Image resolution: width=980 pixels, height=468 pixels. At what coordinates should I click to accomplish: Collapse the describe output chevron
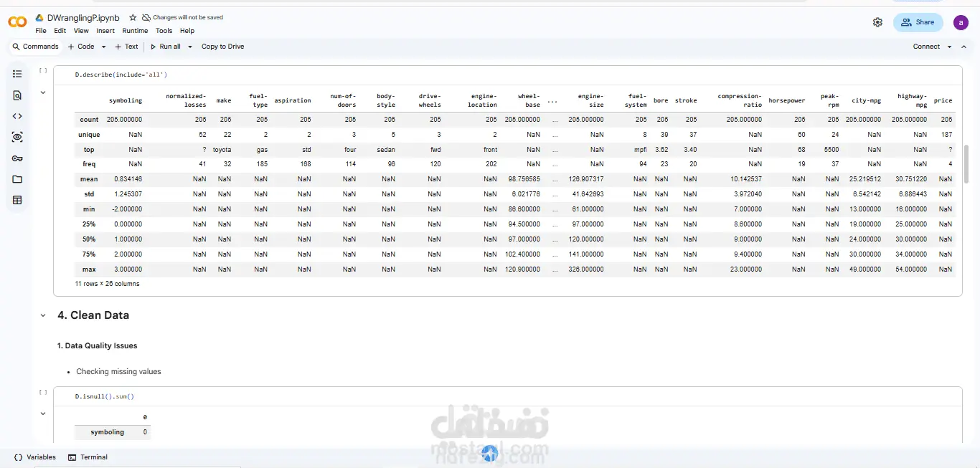pyautogui.click(x=43, y=92)
